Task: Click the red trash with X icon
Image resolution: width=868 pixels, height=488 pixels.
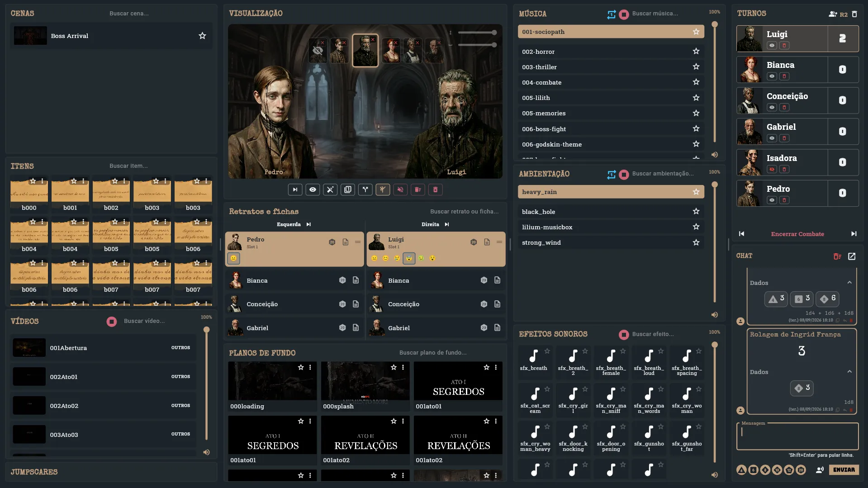Action: tap(436, 190)
